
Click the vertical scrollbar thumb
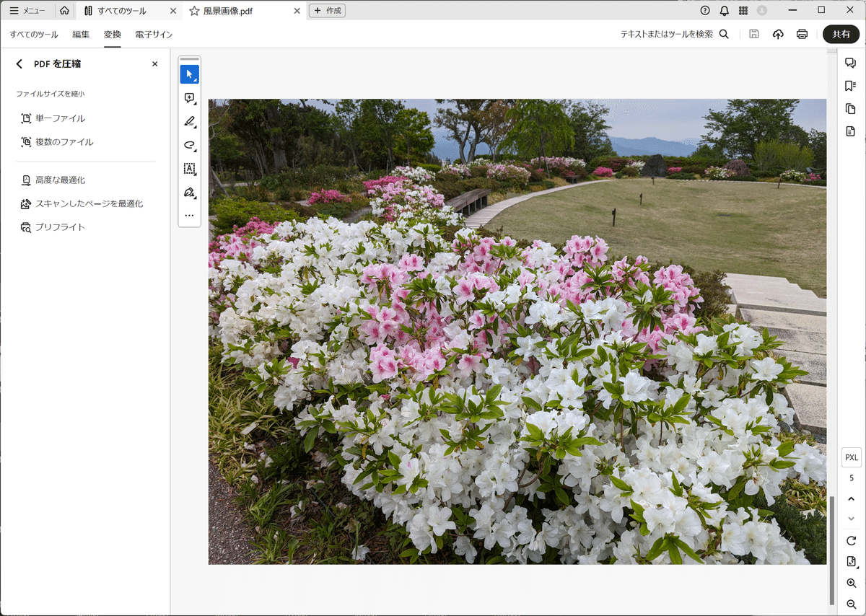tap(832, 552)
